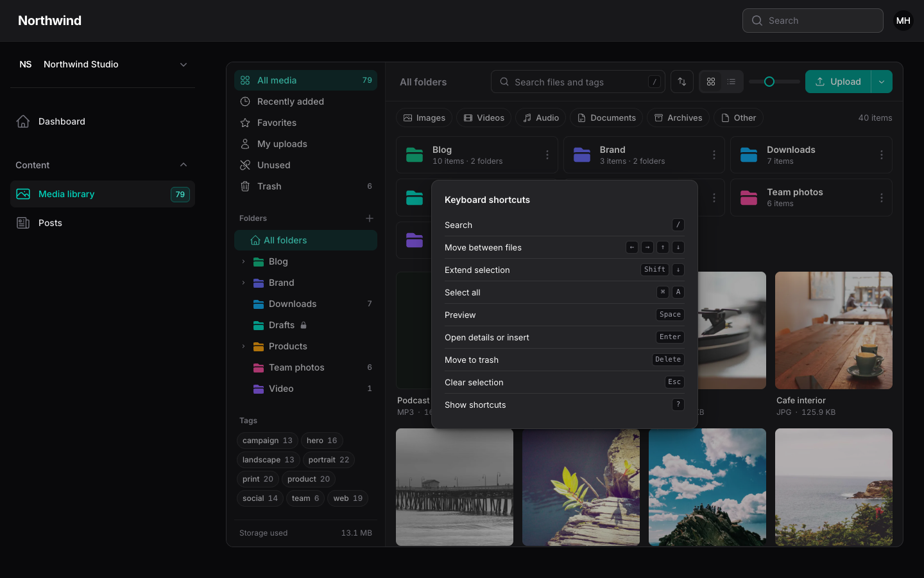924x578 pixels.
Task: Open Media library in sidebar
Action: point(103,194)
